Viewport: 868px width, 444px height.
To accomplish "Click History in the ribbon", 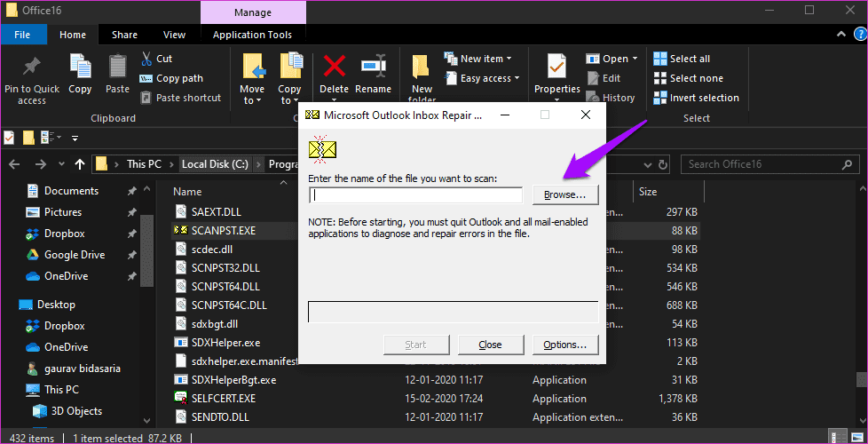I will [611, 98].
